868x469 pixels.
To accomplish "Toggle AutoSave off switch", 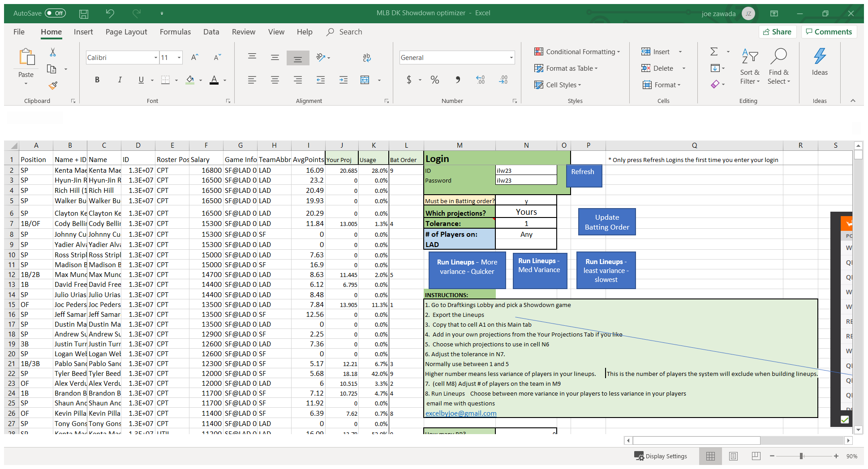I will [55, 13].
